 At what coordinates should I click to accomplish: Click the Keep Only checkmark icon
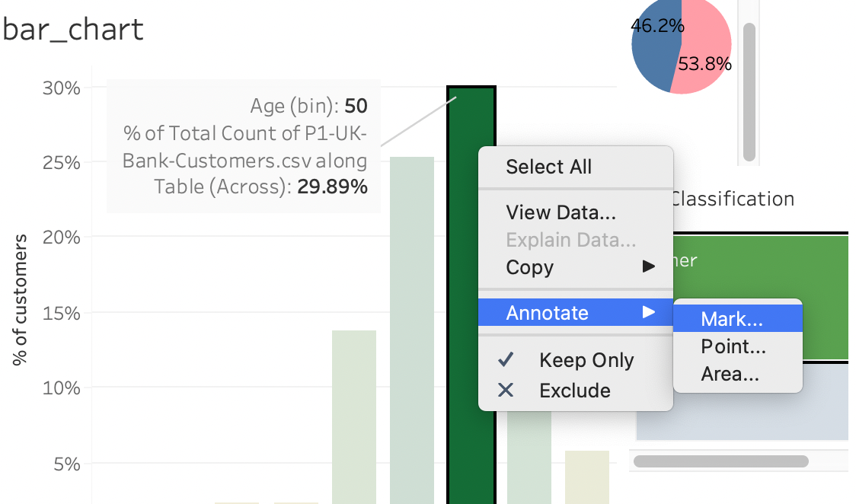click(506, 360)
